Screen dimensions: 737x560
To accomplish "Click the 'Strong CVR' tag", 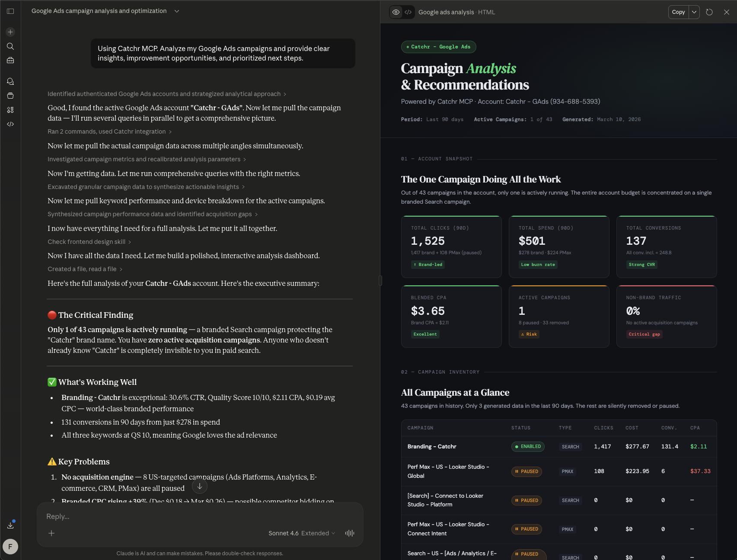I will [x=642, y=265].
